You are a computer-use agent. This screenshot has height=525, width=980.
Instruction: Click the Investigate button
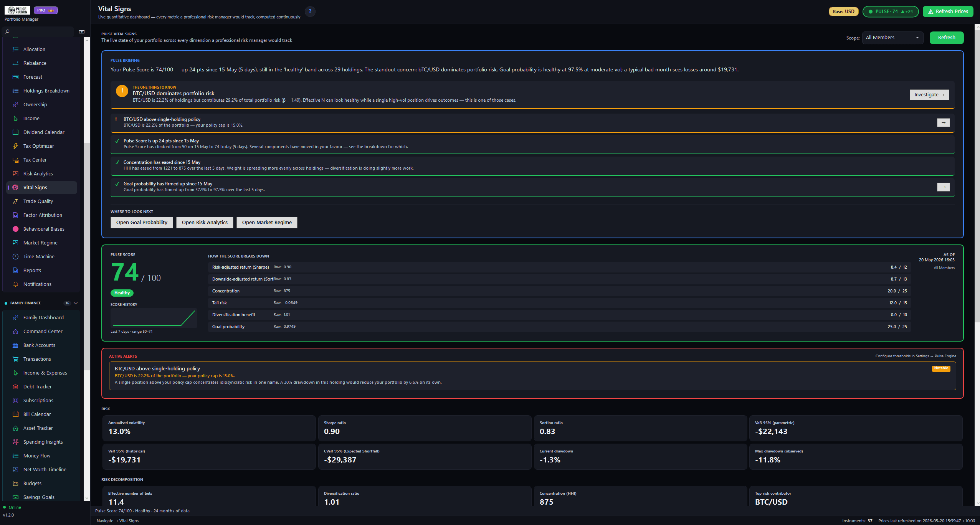[929, 95]
